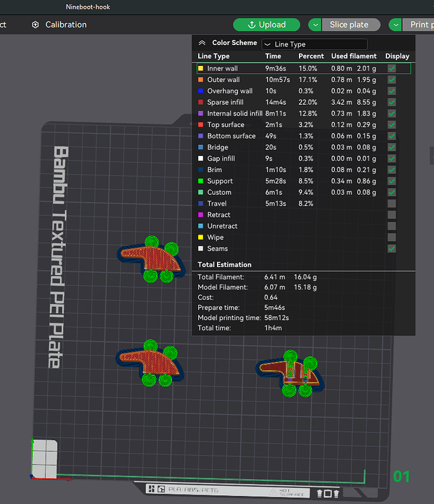434x504 pixels.
Task: Open dropdown arrow beside Slice plate
Action: pyautogui.click(x=315, y=25)
